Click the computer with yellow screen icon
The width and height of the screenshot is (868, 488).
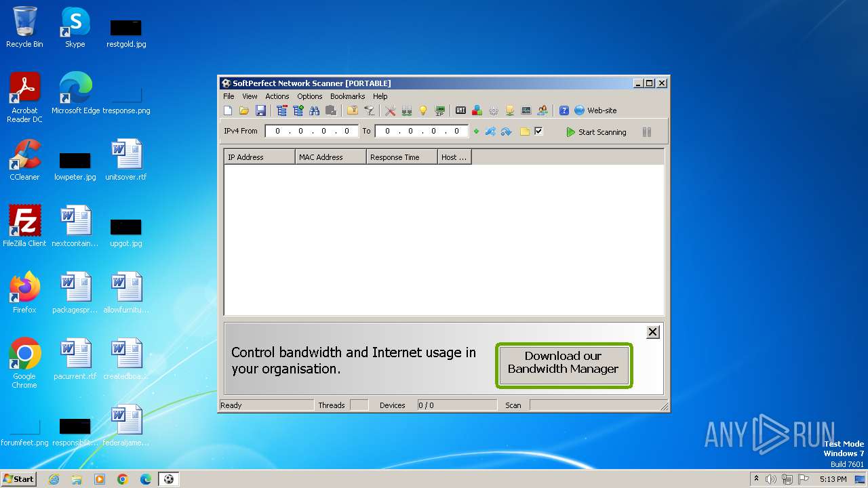click(x=510, y=110)
